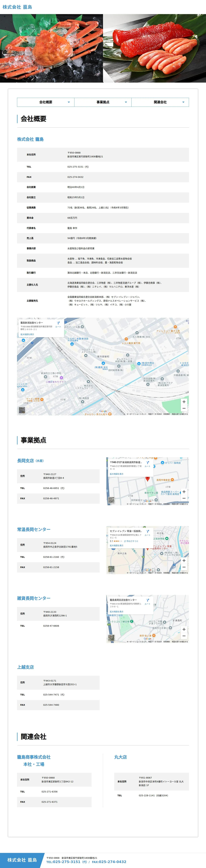Screen dimensions: 206x868
Task: Open the 会社概要 dropdown tab
Action: pos(46,102)
